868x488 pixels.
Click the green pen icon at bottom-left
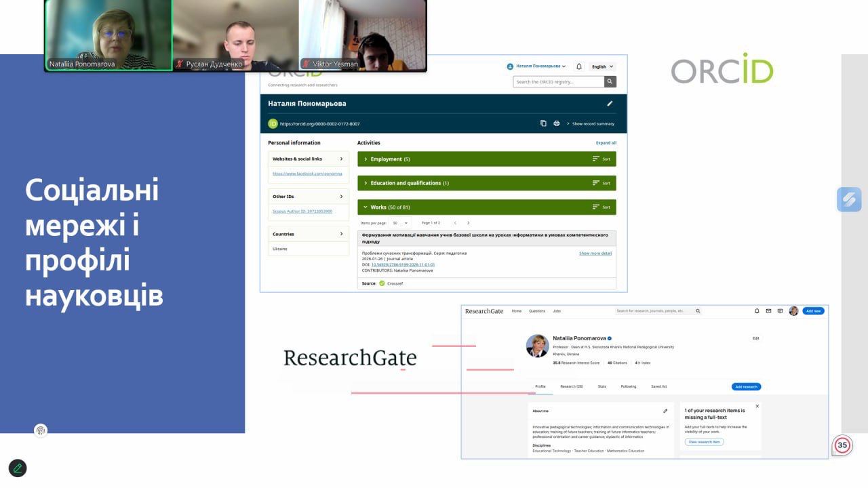(x=18, y=468)
